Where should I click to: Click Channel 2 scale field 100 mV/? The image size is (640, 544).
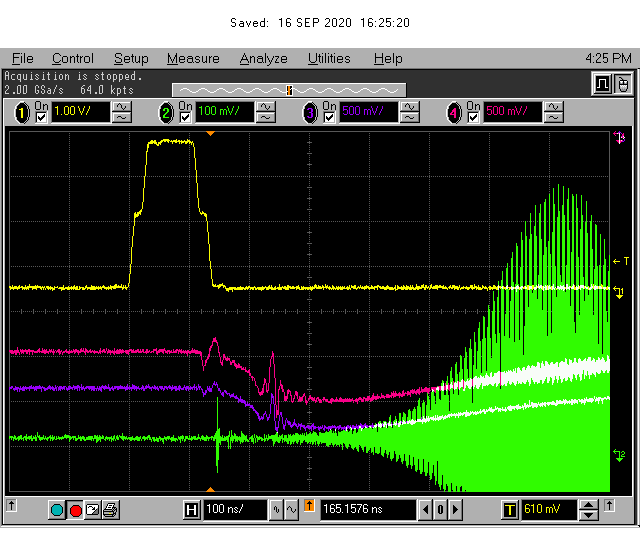pos(225,111)
